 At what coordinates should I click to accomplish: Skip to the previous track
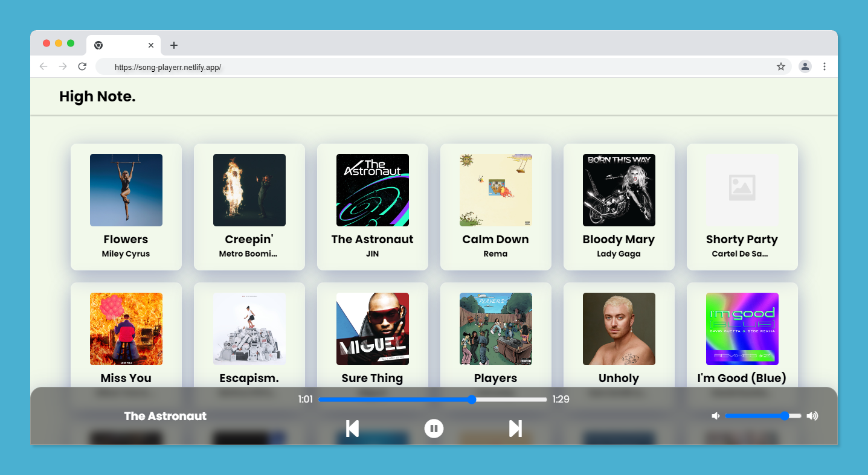point(352,429)
